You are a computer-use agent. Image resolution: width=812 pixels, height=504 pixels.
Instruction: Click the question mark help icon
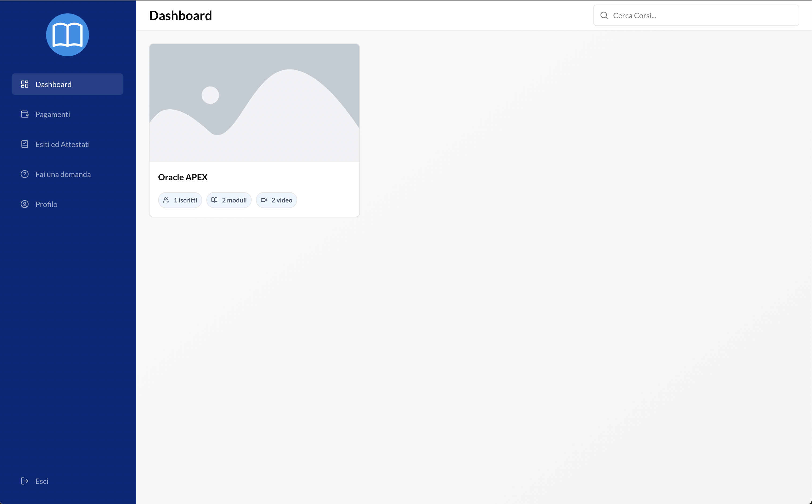(x=25, y=174)
